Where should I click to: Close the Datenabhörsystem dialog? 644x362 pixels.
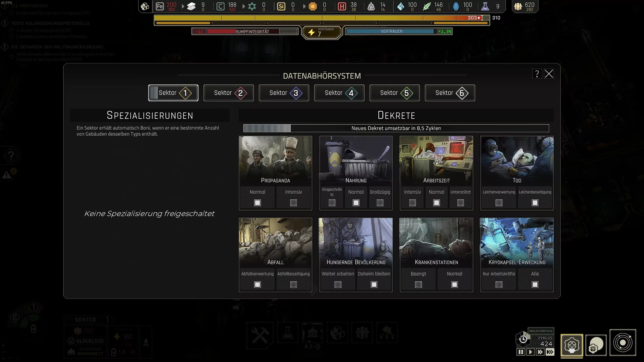[549, 74]
